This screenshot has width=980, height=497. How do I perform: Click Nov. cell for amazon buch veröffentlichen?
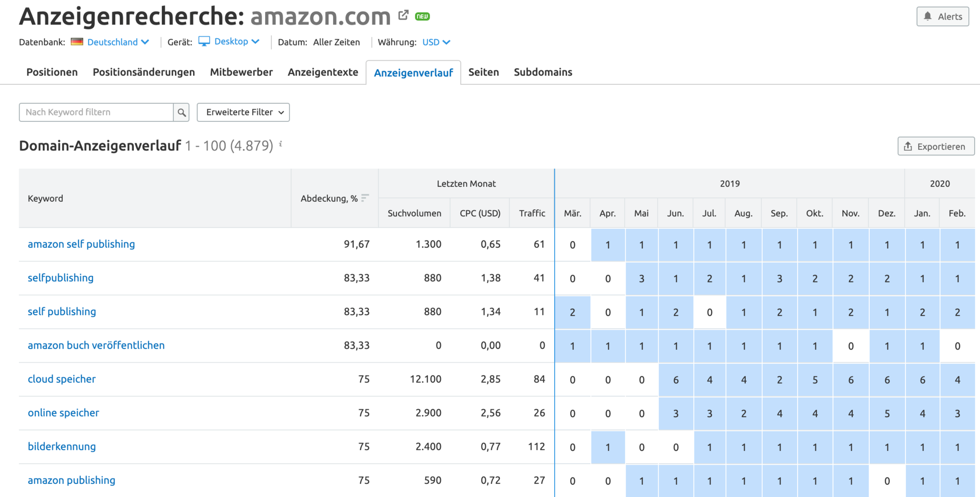(x=851, y=346)
